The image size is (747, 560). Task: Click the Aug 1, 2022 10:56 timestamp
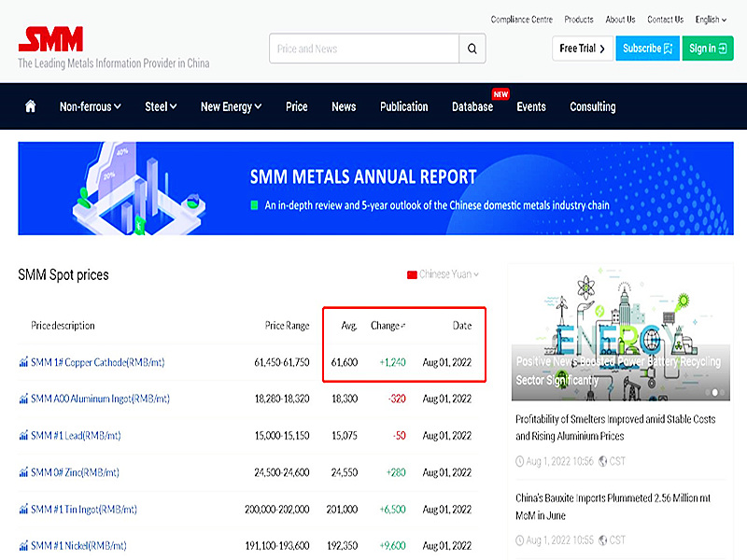click(559, 461)
